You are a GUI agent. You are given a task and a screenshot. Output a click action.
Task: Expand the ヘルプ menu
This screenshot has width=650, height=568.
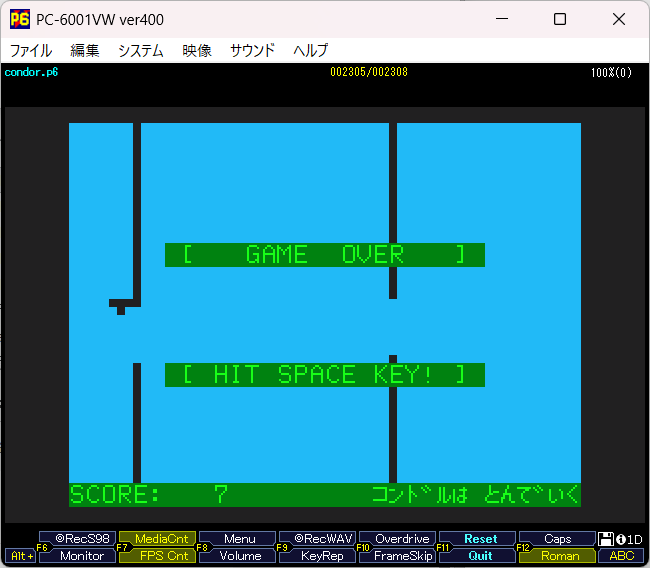pyautogui.click(x=310, y=50)
